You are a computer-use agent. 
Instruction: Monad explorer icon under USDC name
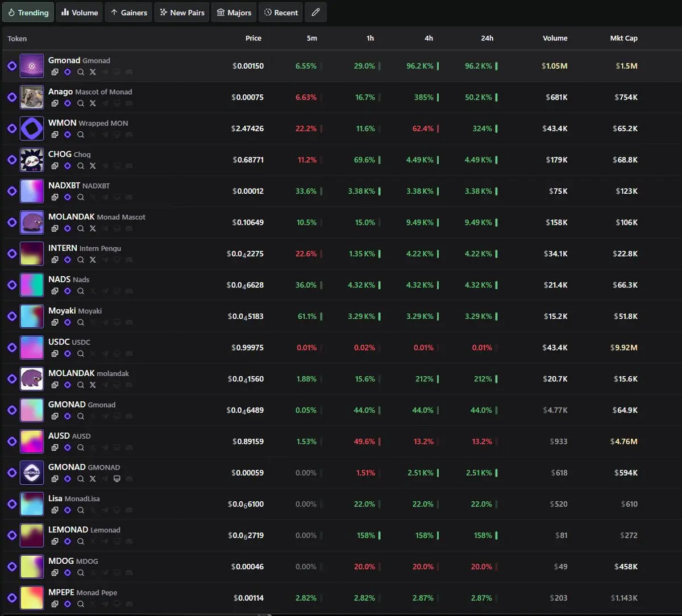68,353
